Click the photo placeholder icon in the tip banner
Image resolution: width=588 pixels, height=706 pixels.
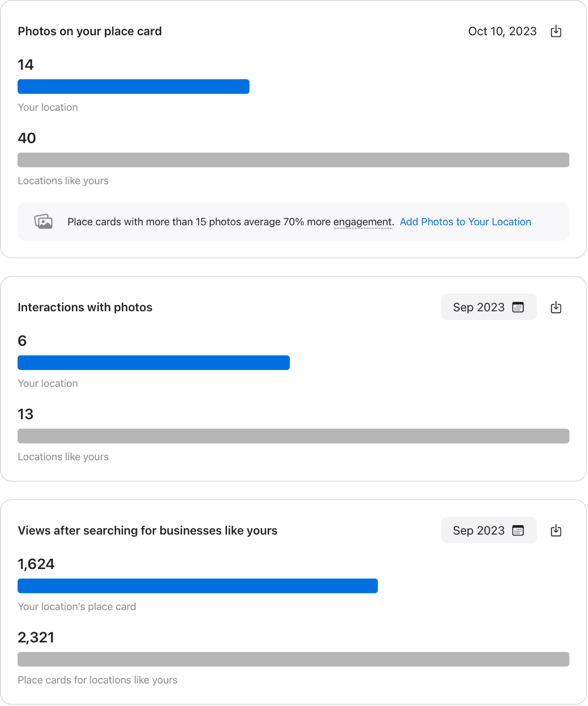tap(42, 221)
